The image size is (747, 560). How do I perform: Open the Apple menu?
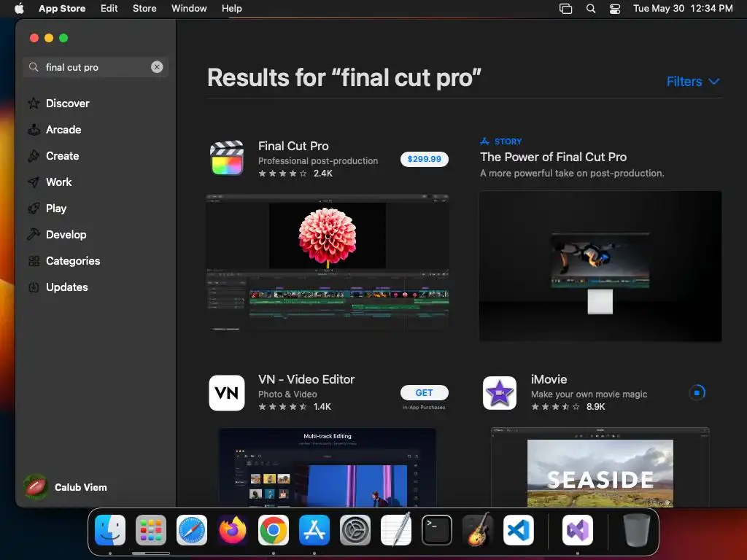tap(19, 9)
